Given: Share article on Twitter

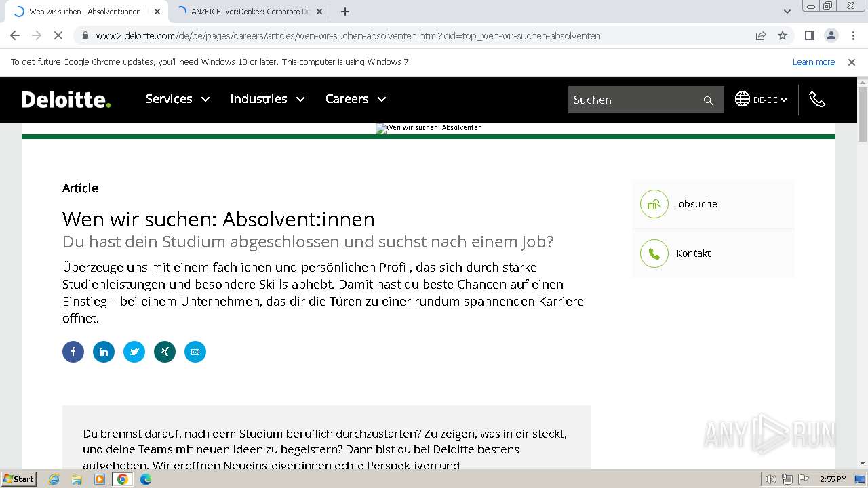Looking at the screenshot, I should (x=134, y=352).
